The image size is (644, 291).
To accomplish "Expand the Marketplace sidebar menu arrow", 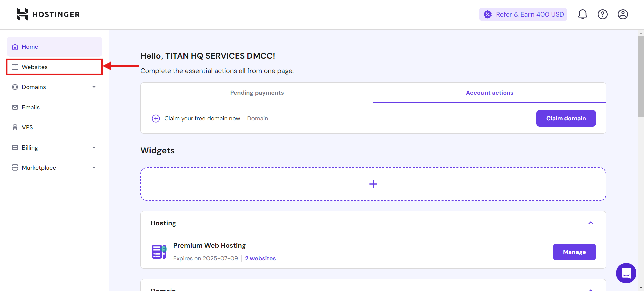I will pos(94,168).
